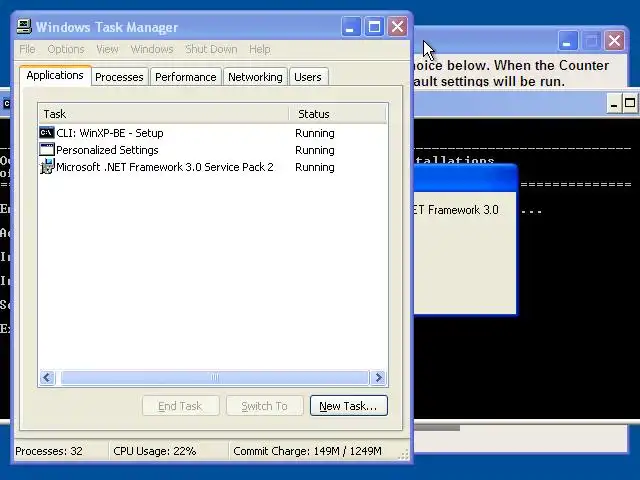Open the Windows menu

[x=152, y=49]
